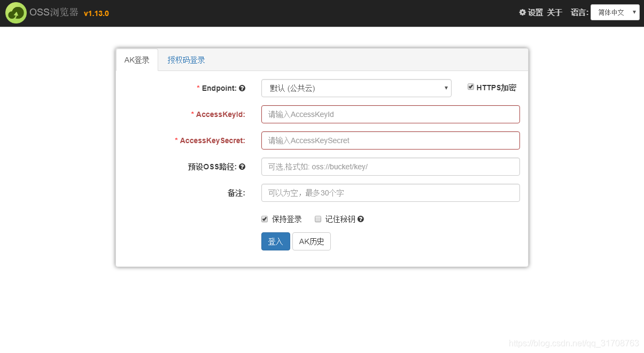Switch to the 授权码登录 tab
This screenshot has height=353, width=644.
coord(186,60)
